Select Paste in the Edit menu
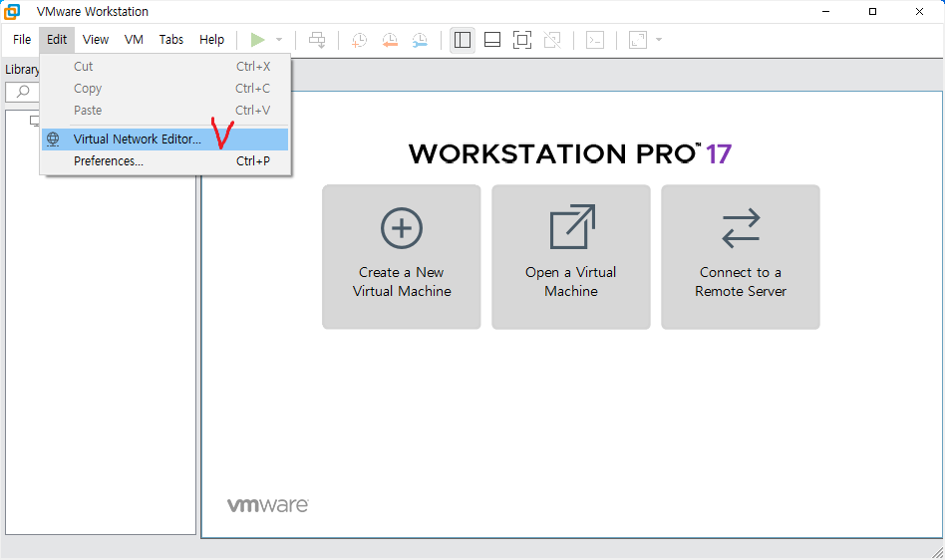The width and height of the screenshot is (945, 560). (165, 111)
